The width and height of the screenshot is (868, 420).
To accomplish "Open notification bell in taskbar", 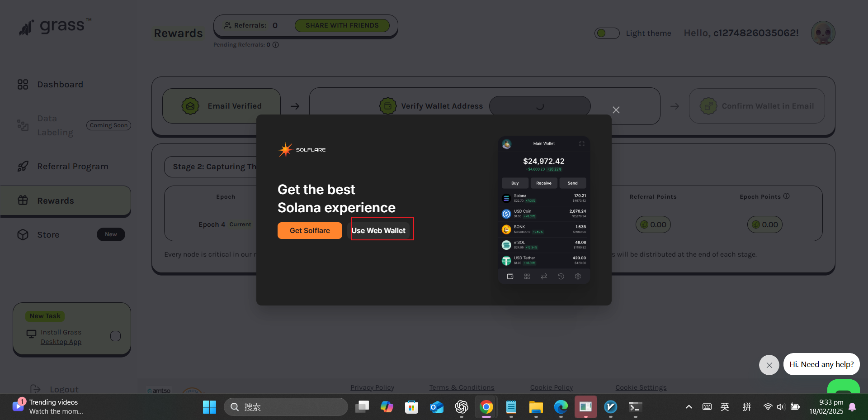I will [852, 407].
